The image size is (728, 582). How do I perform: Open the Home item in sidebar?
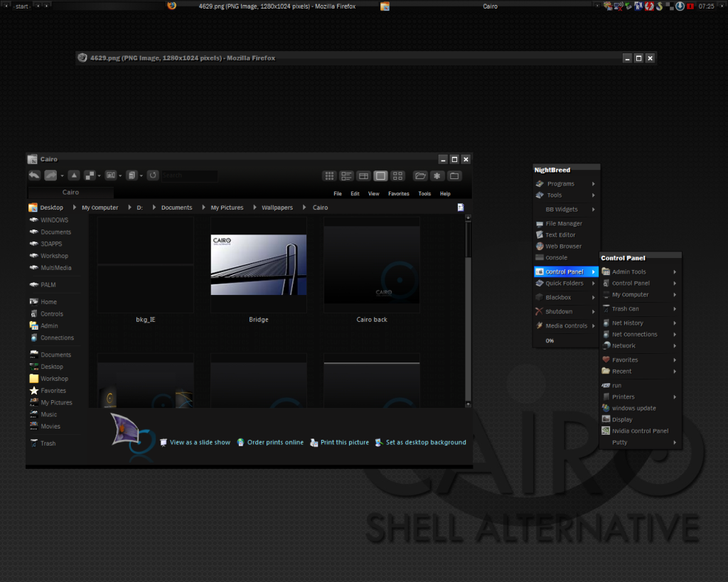[x=43, y=302]
